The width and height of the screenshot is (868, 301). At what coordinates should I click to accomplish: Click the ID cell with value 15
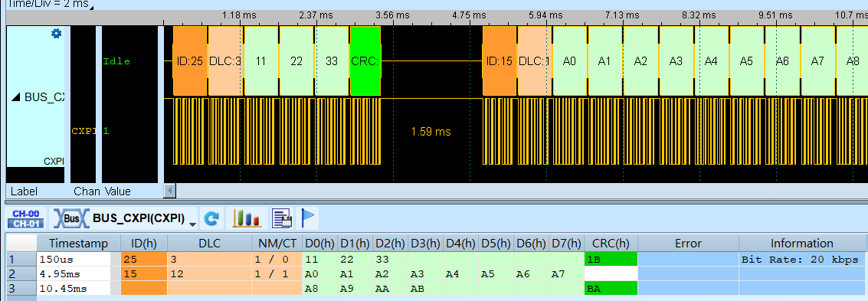pos(143,273)
